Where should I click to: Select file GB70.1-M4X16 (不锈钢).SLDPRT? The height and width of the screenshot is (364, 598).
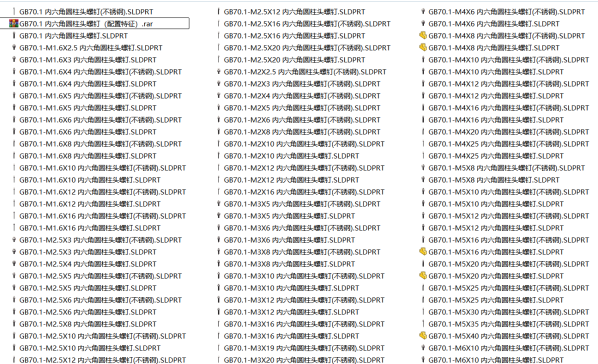click(509, 108)
